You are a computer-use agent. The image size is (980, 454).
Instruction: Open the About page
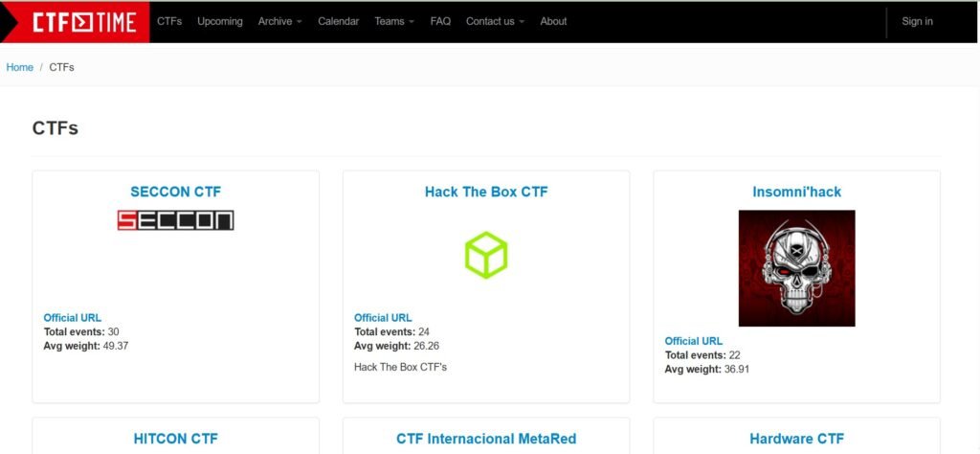click(554, 21)
